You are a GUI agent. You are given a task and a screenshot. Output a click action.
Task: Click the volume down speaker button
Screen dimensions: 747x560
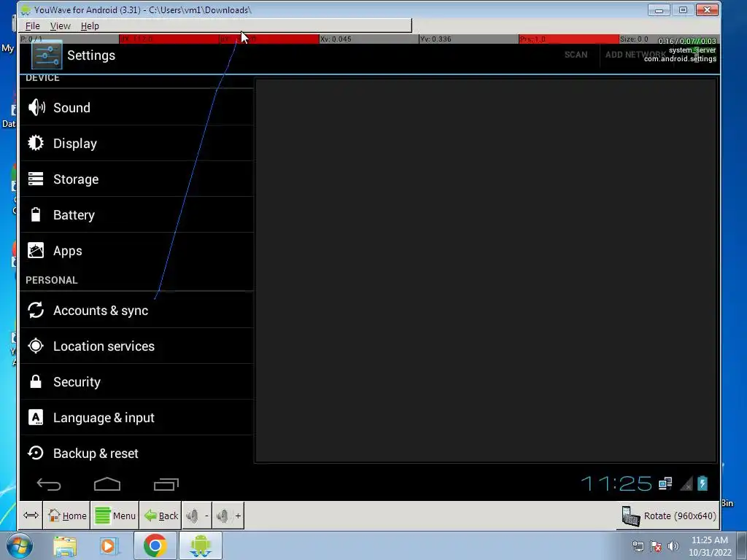click(x=196, y=516)
